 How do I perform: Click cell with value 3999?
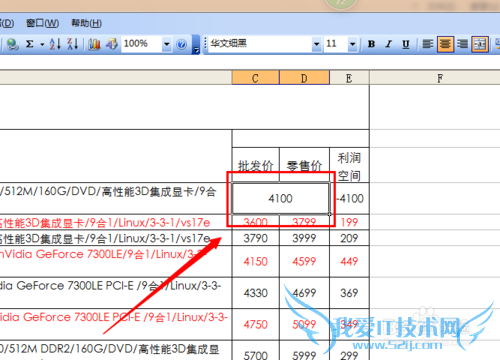pyautogui.click(x=304, y=238)
